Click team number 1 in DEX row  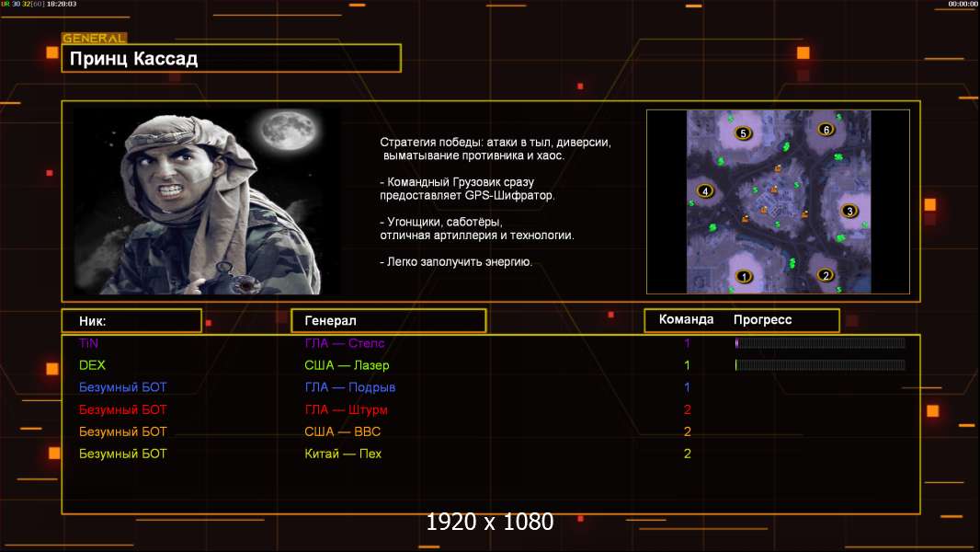[x=687, y=365]
